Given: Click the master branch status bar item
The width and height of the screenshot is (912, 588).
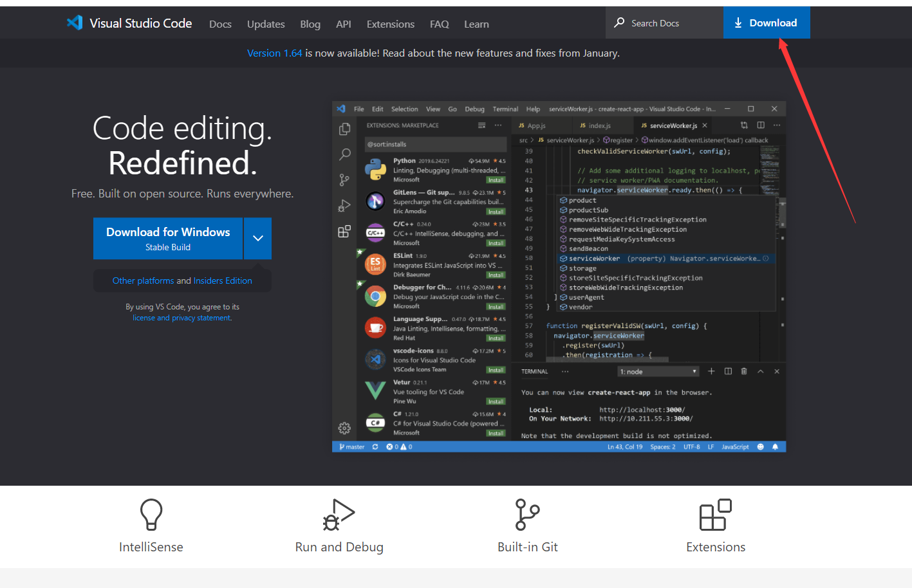Looking at the screenshot, I should [352, 446].
